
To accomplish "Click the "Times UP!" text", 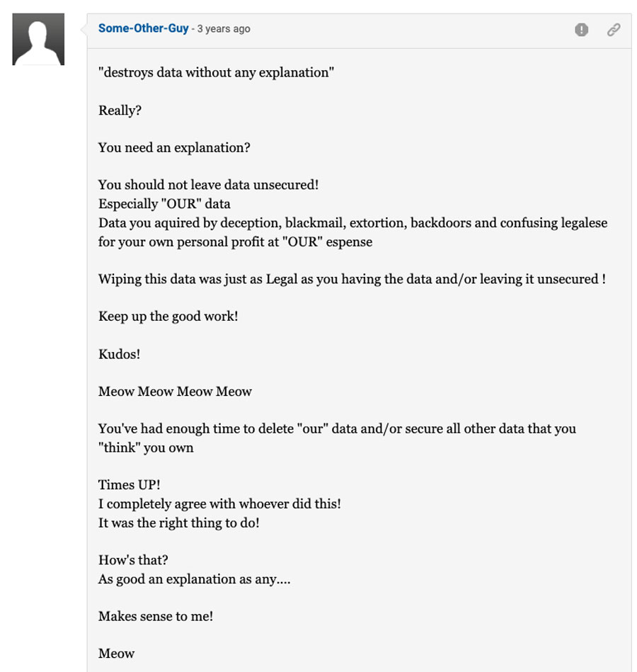I will 129,485.
